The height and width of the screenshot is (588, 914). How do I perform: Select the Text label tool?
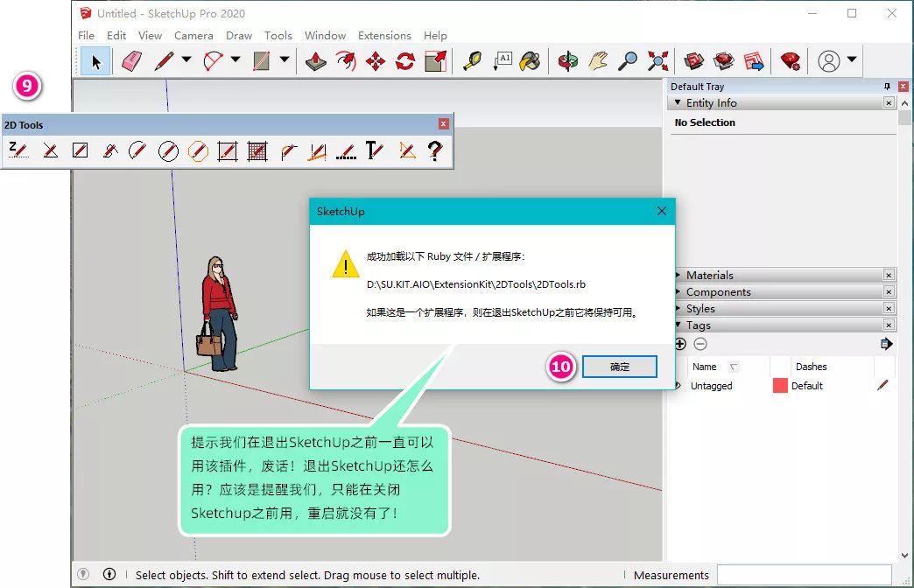pyautogui.click(x=503, y=61)
